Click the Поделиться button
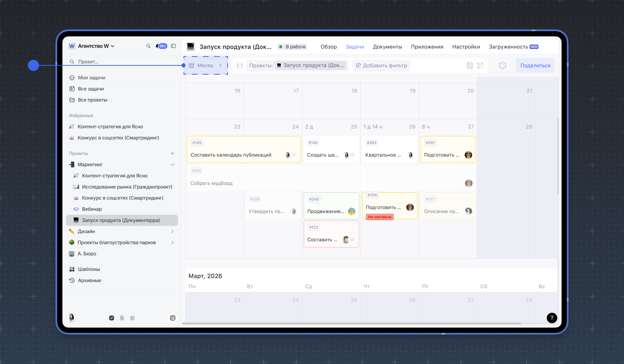 [x=535, y=65]
